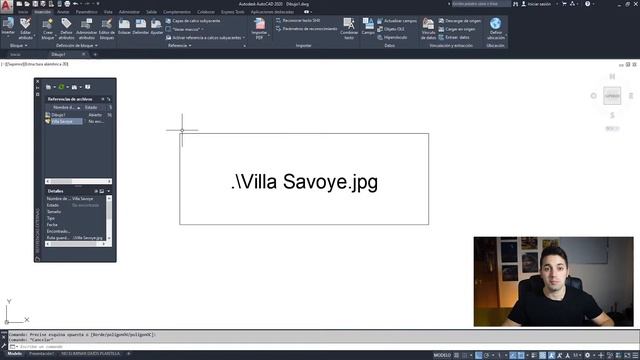Image resolution: width=640 pixels, height=360 pixels.
Task: Click the attach file icon in references palette
Action: [48, 87]
